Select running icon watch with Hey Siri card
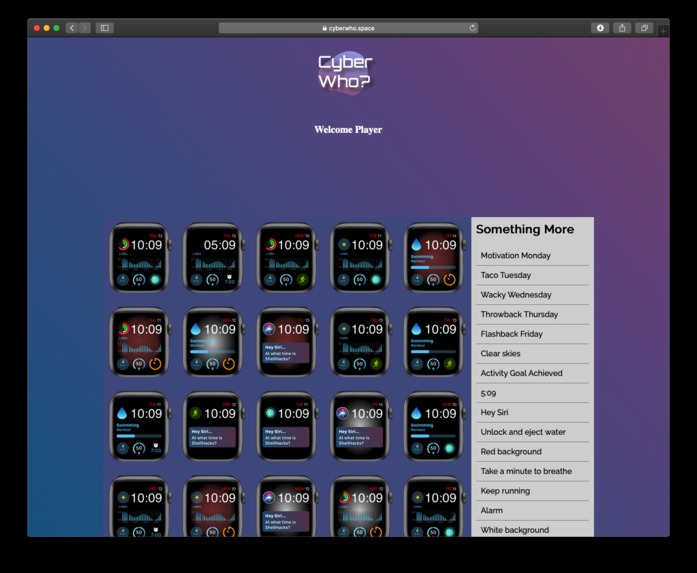697x573 pixels. click(x=214, y=426)
